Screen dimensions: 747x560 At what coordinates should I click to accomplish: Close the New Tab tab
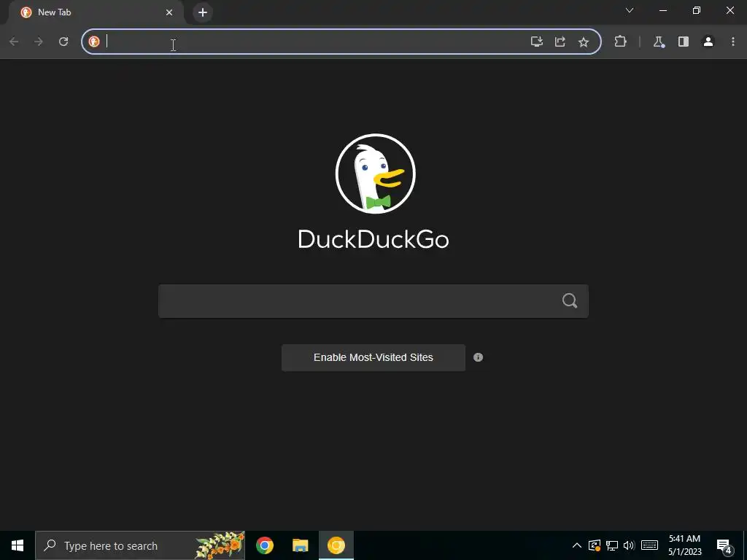(x=169, y=12)
